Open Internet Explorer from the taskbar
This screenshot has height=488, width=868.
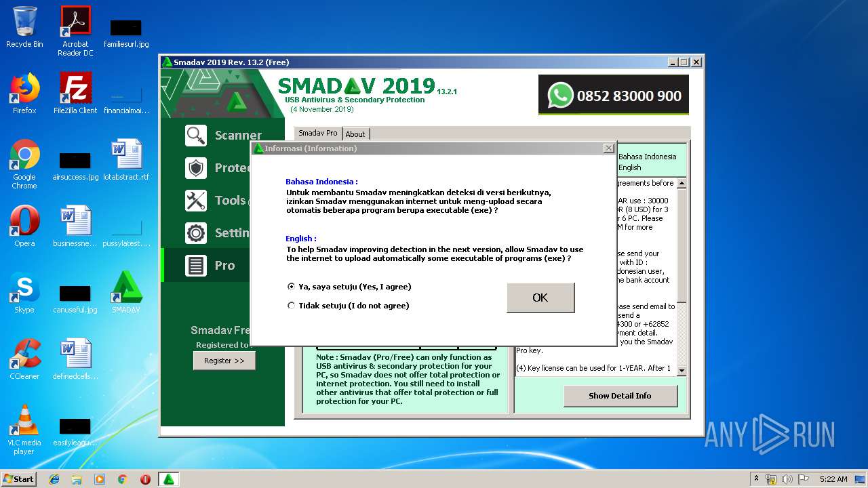54,479
